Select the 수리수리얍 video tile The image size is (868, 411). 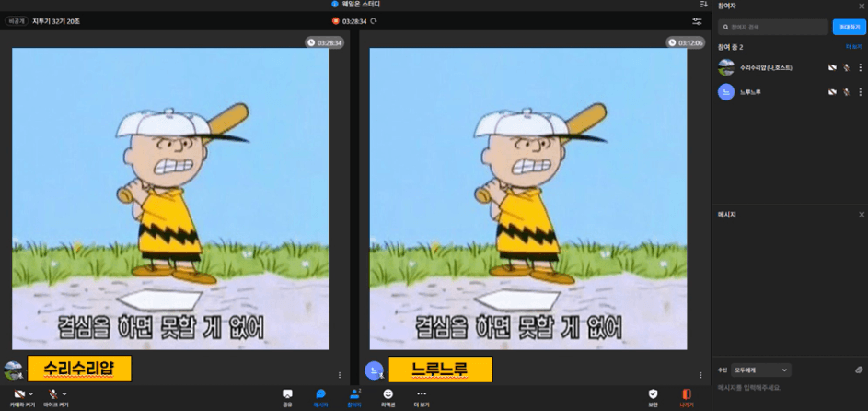click(170, 199)
